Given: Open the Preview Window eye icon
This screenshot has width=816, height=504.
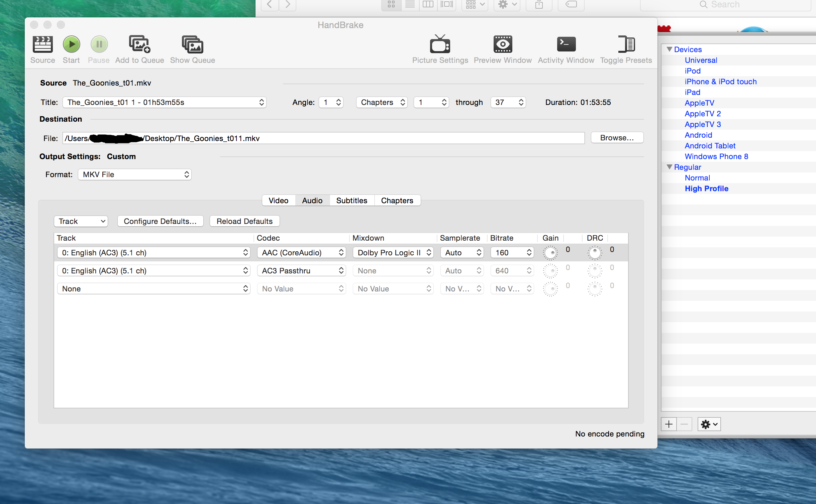Looking at the screenshot, I should point(503,44).
